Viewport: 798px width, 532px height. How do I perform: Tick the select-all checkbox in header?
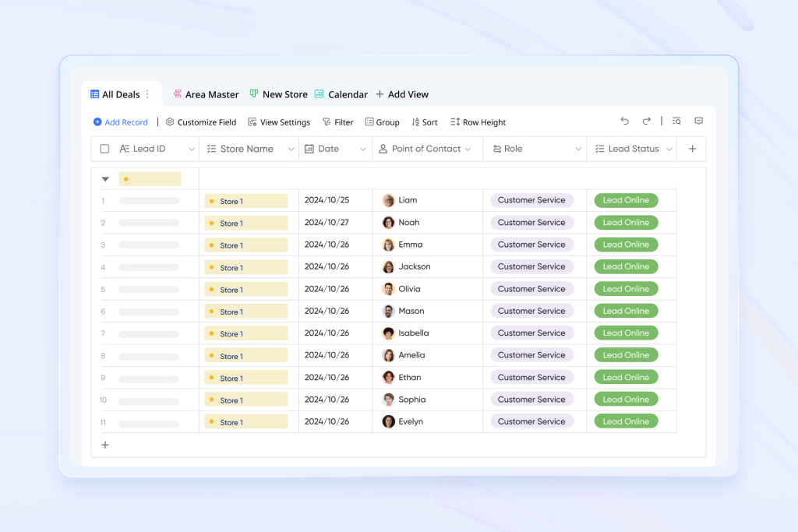(104, 149)
